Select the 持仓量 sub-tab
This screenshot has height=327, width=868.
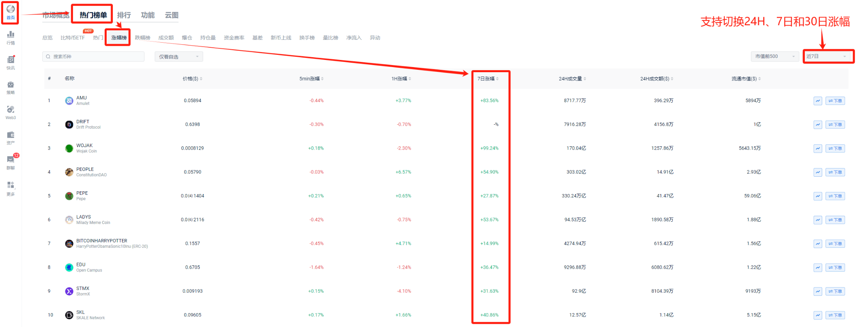(x=208, y=38)
